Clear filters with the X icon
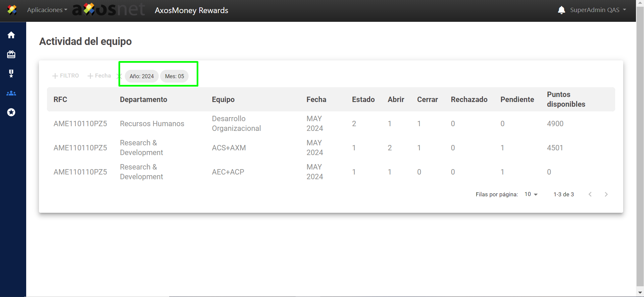Screen dimensions: 644x297 [x=119, y=76]
